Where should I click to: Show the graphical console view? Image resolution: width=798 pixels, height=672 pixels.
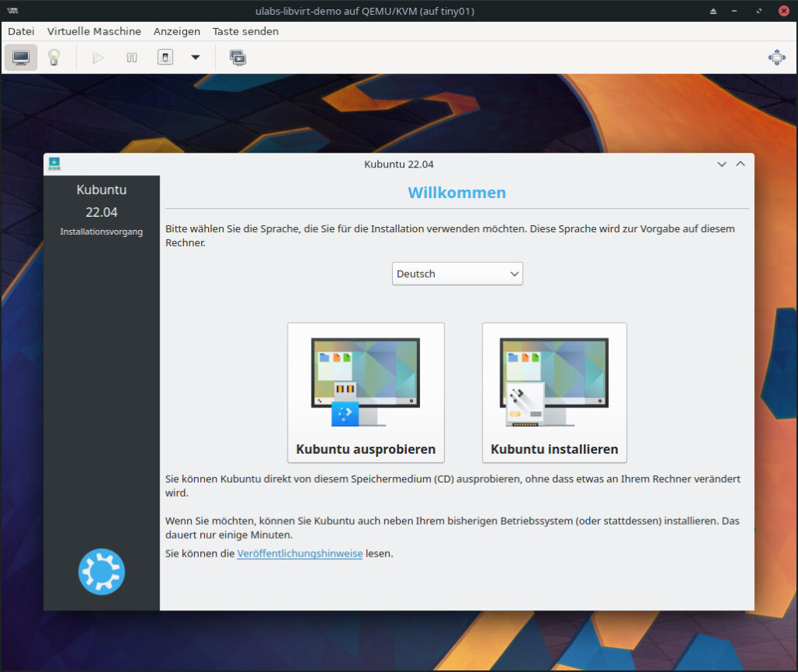point(21,58)
